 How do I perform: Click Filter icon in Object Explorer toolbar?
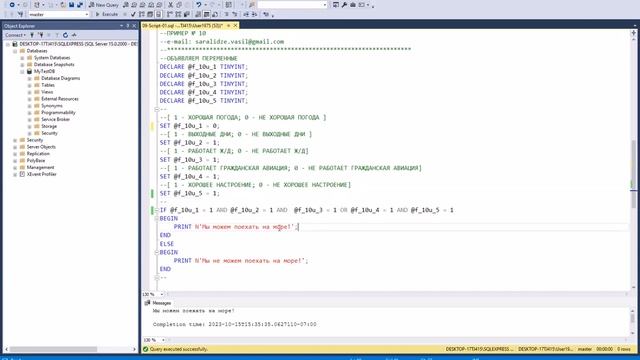[57, 35]
